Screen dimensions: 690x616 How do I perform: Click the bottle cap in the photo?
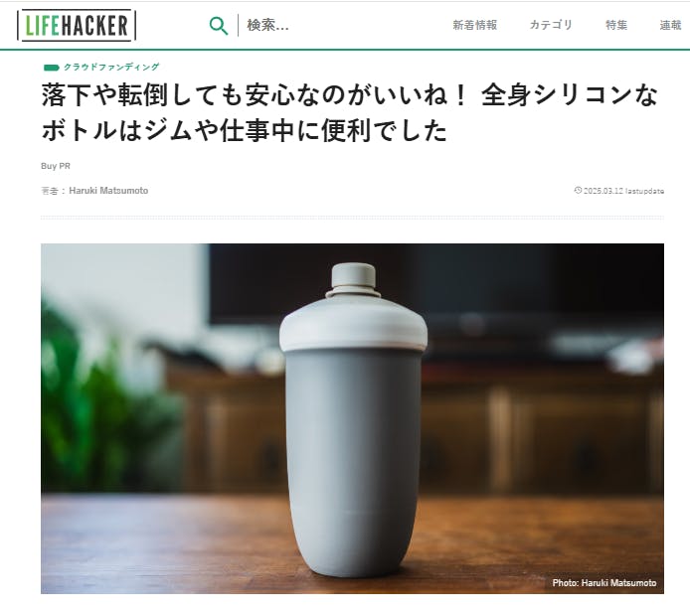[353, 279]
